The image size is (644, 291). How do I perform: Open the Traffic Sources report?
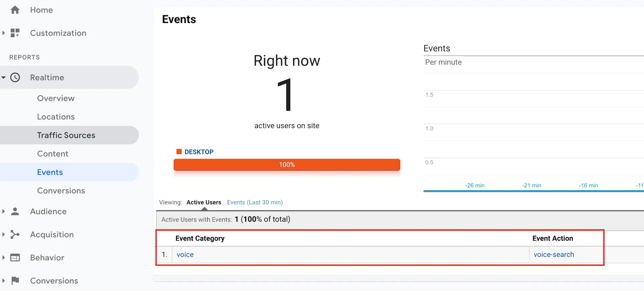(66, 135)
